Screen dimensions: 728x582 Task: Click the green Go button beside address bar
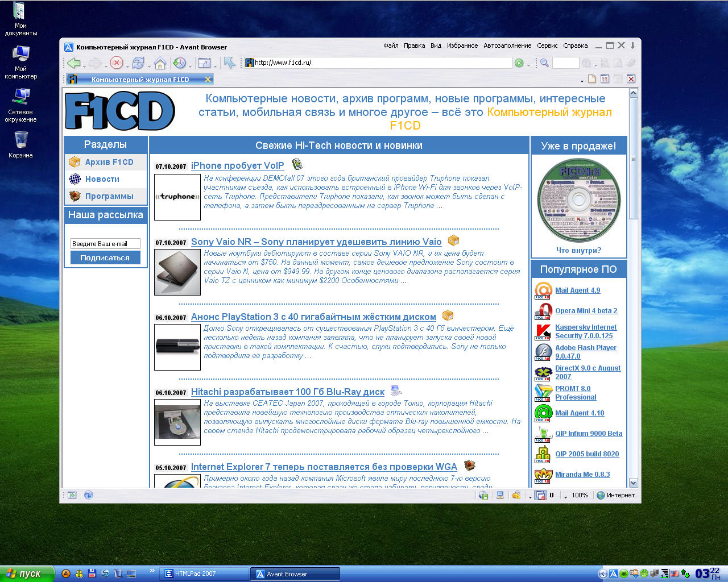tap(519, 63)
